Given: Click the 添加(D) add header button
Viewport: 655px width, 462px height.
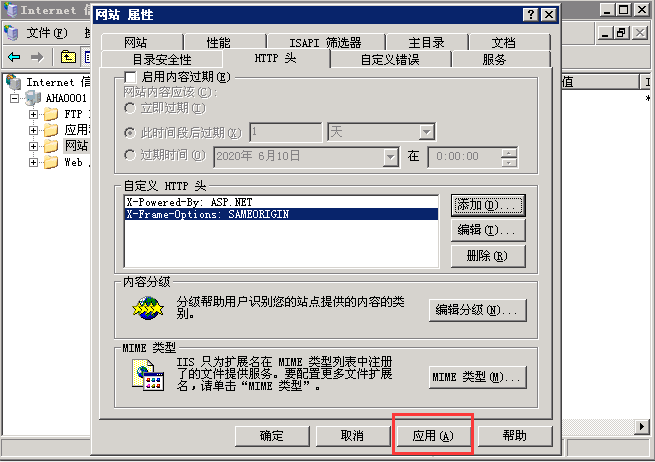Looking at the screenshot, I should pos(488,205).
